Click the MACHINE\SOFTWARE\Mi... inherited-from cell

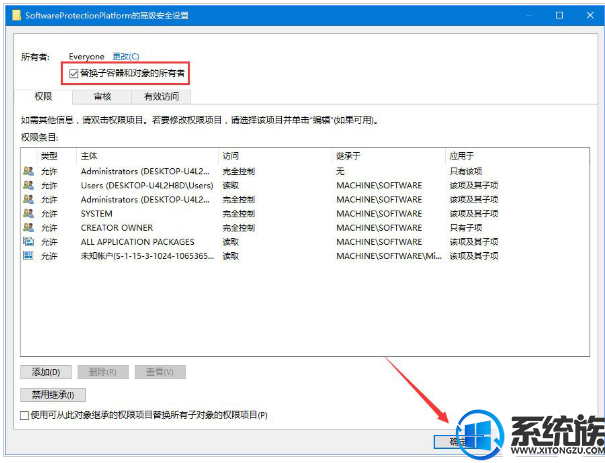click(x=389, y=256)
